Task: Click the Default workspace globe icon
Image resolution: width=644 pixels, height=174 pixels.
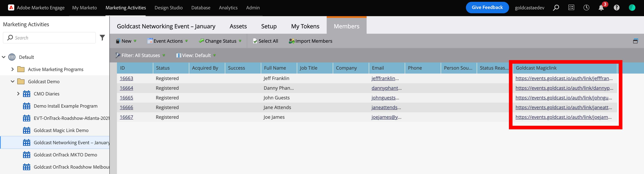Action: coord(12,57)
